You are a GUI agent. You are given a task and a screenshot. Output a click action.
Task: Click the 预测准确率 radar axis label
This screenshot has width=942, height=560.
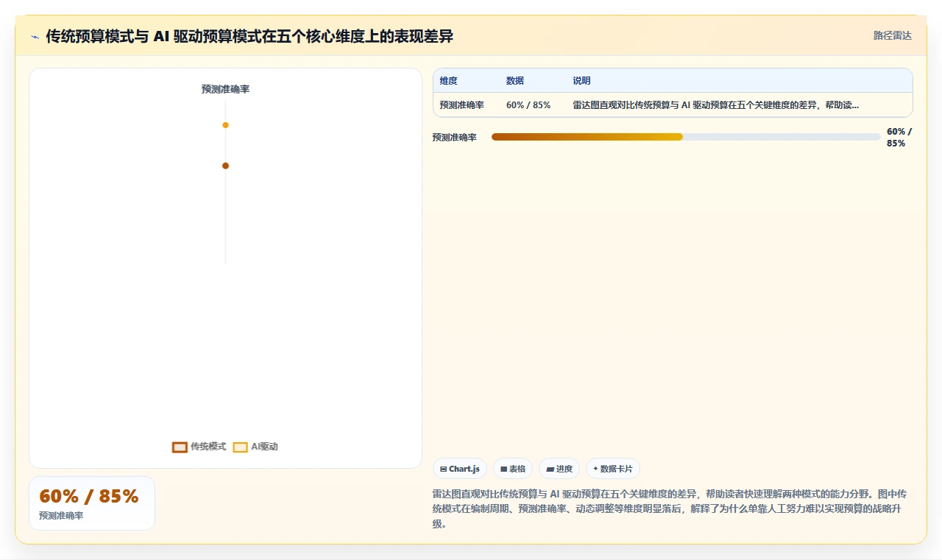pos(225,89)
